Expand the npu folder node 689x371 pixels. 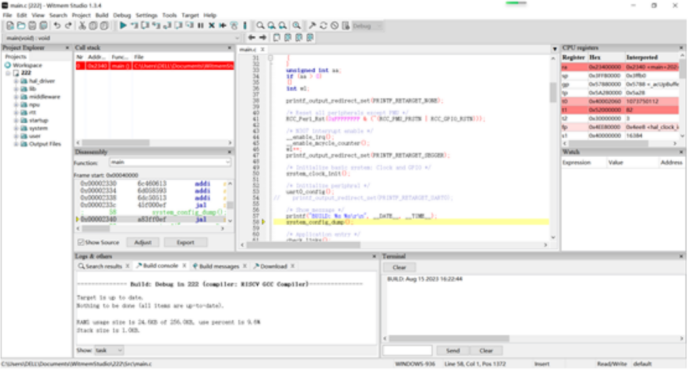[16, 105]
